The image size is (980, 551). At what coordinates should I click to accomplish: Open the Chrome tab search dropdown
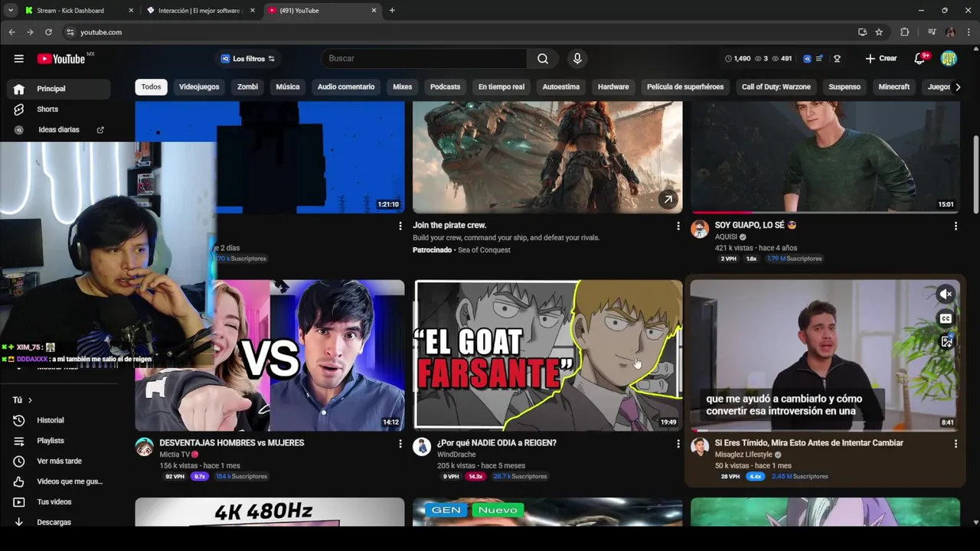(10, 10)
